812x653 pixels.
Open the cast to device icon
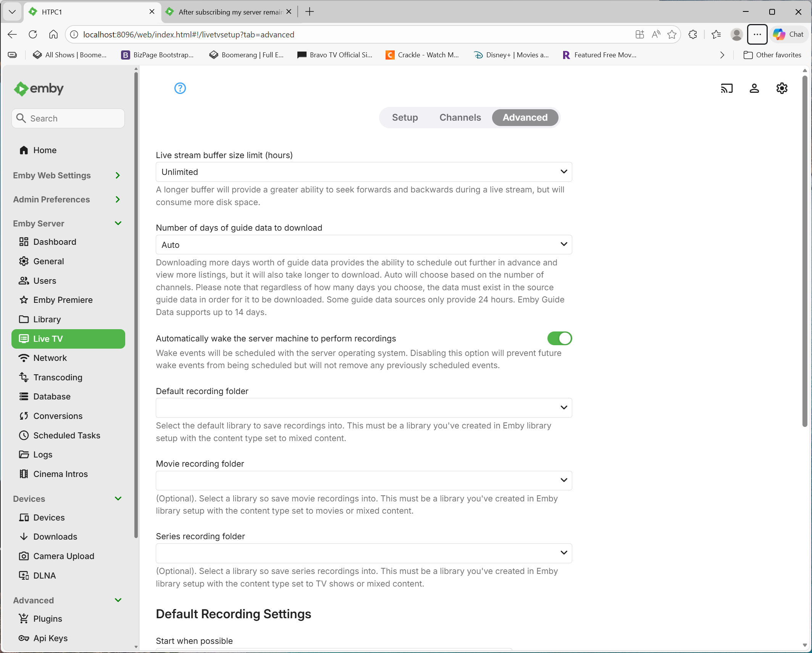click(x=726, y=88)
